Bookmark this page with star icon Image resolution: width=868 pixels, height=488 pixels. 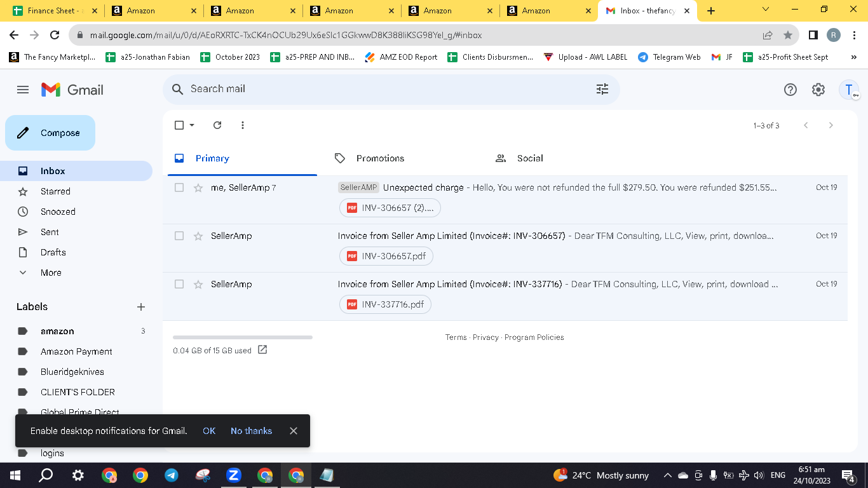[x=788, y=35]
